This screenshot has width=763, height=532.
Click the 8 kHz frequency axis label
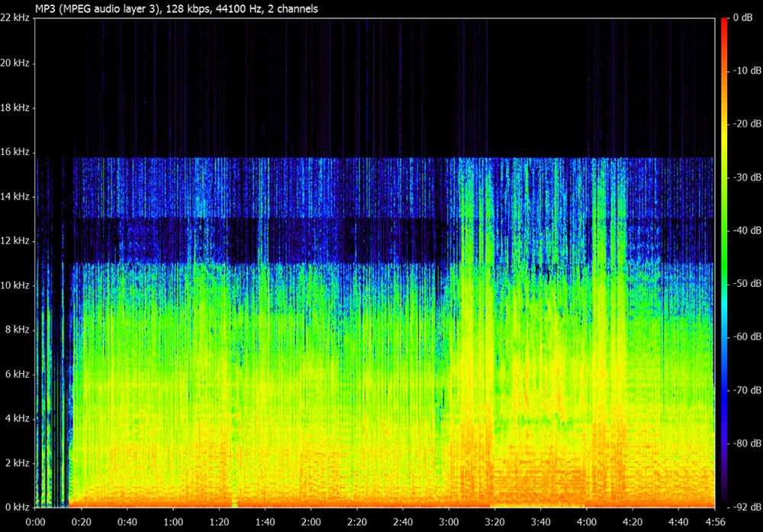click(18, 330)
